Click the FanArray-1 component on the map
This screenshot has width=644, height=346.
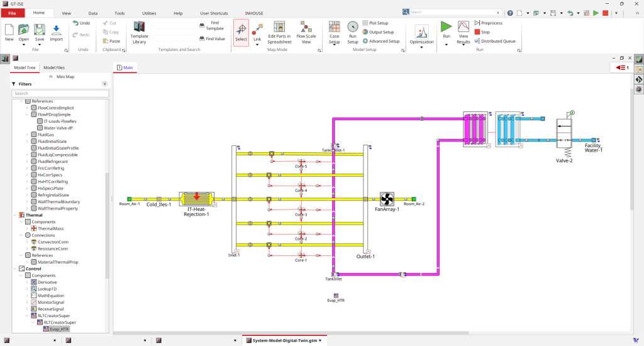[387, 199]
